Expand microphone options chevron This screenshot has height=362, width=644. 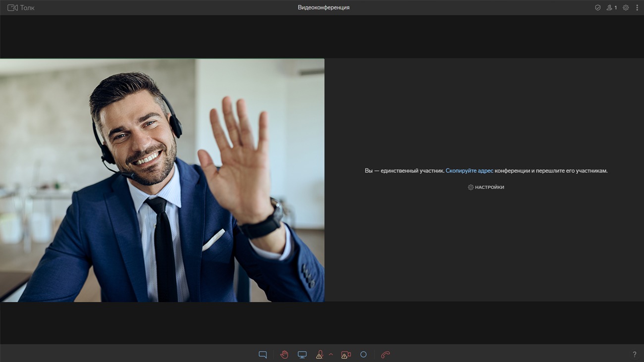331,355
